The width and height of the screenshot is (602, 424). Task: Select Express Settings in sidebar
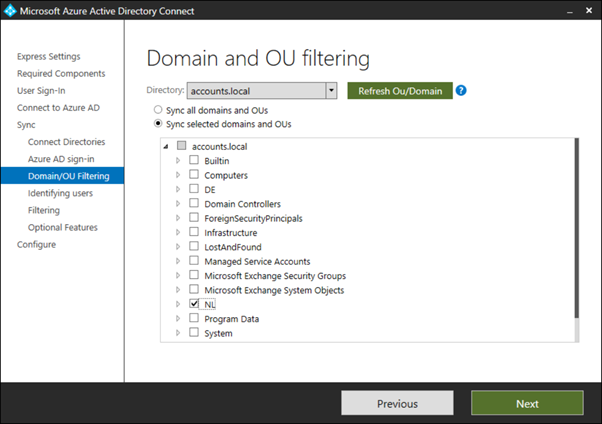coord(49,56)
